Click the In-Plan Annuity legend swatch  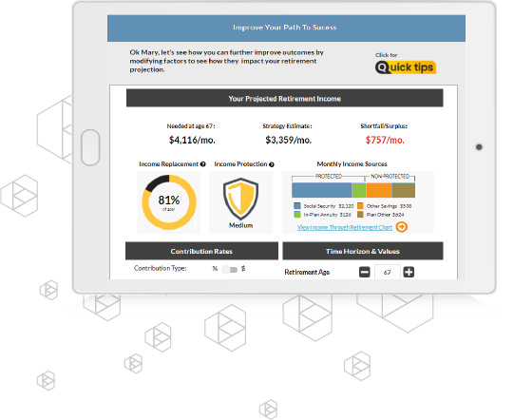coord(297,215)
